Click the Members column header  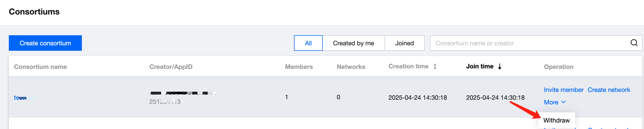tap(299, 67)
